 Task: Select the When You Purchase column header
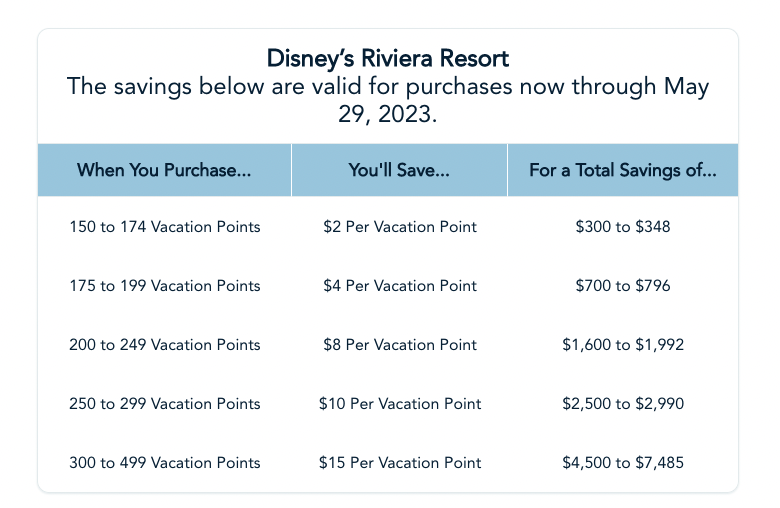click(164, 170)
